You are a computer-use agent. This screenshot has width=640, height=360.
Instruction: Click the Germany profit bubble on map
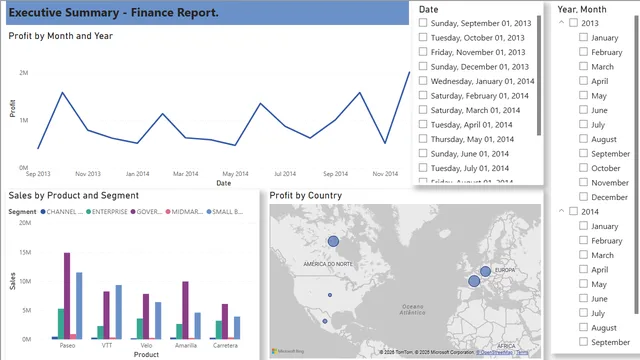[x=485, y=271]
